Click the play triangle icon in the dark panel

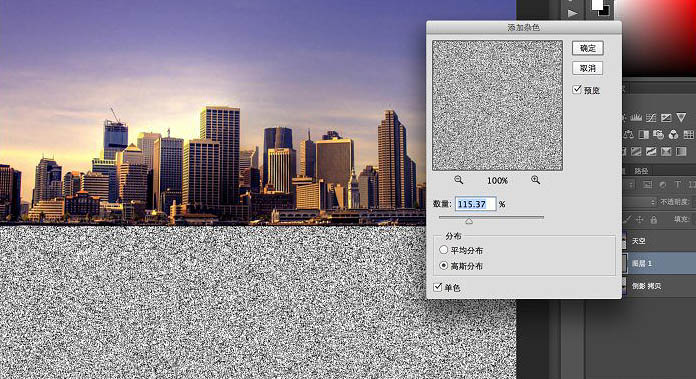pyautogui.click(x=573, y=13)
